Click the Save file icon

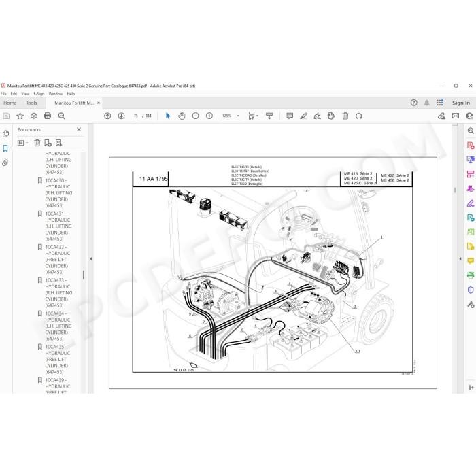click(x=6, y=116)
